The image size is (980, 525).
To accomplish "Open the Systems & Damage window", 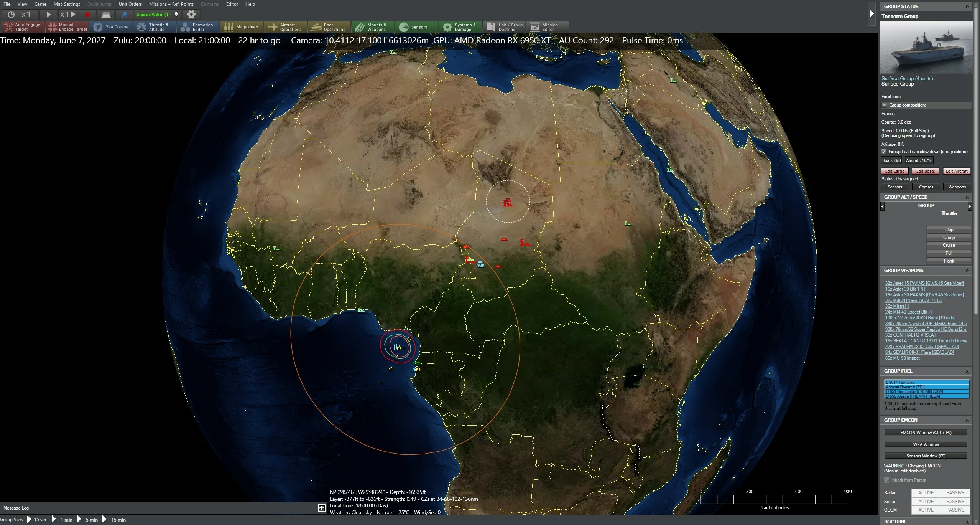I will point(460,27).
